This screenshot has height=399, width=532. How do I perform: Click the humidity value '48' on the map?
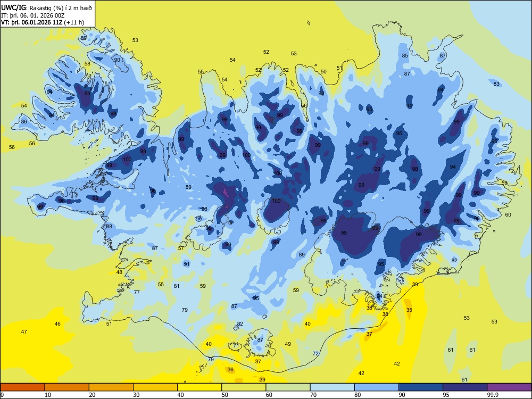[119, 272]
